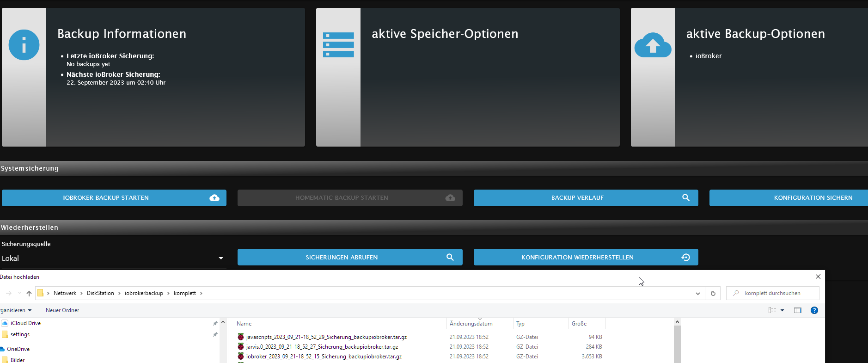Expand the address bar history dropdown
This screenshot has width=868, height=363.
698,293
